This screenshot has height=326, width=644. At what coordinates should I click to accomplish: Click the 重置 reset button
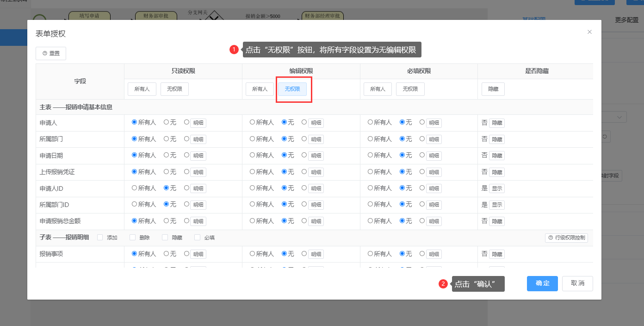point(51,53)
